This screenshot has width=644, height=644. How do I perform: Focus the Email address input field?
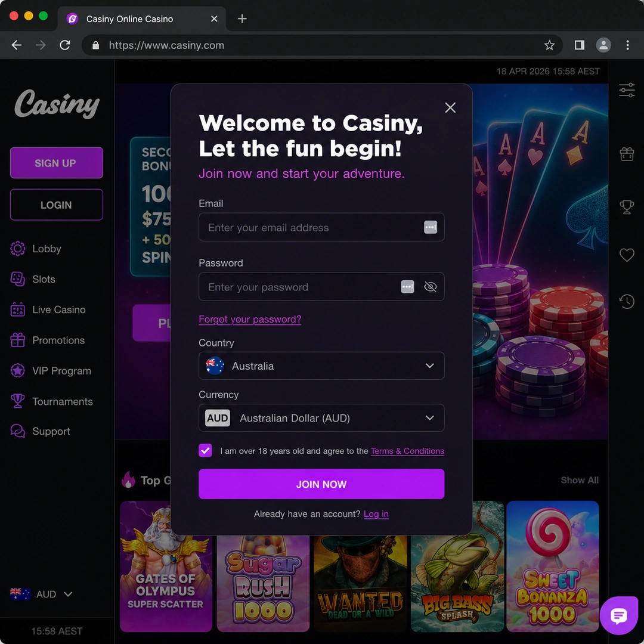tap(321, 227)
